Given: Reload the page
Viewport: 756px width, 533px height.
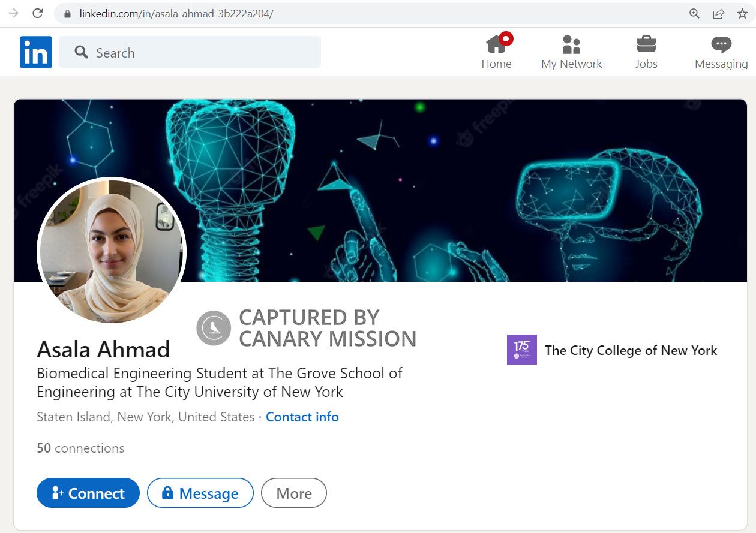Looking at the screenshot, I should click(x=37, y=13).
